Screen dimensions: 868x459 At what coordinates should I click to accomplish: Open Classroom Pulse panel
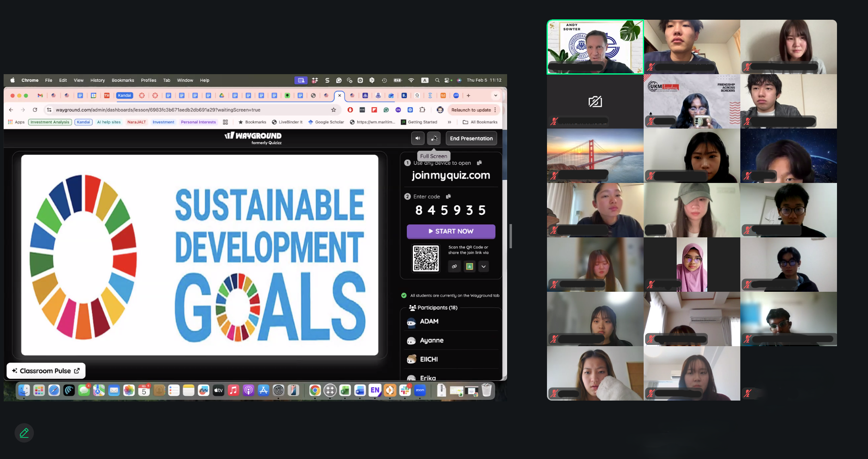point(46,371)
